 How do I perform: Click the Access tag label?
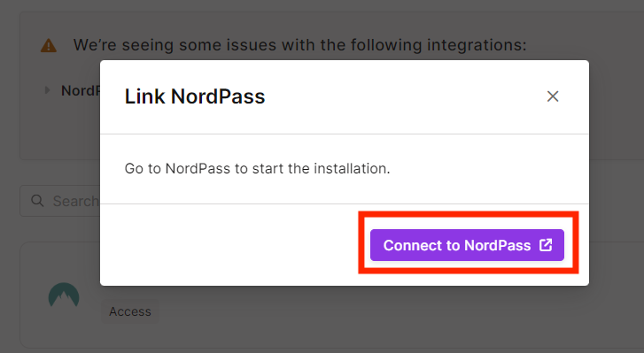130,311
